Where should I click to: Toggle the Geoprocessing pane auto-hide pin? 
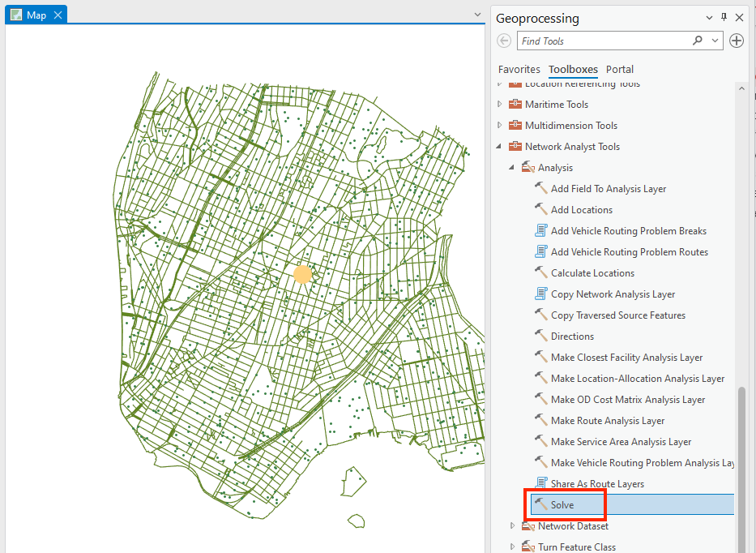pos(724,17)
